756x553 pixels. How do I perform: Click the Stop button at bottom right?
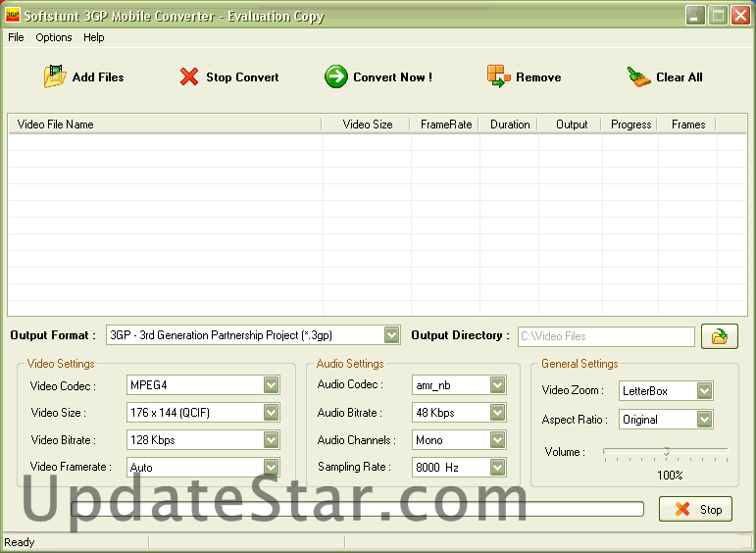coord(695,509)
